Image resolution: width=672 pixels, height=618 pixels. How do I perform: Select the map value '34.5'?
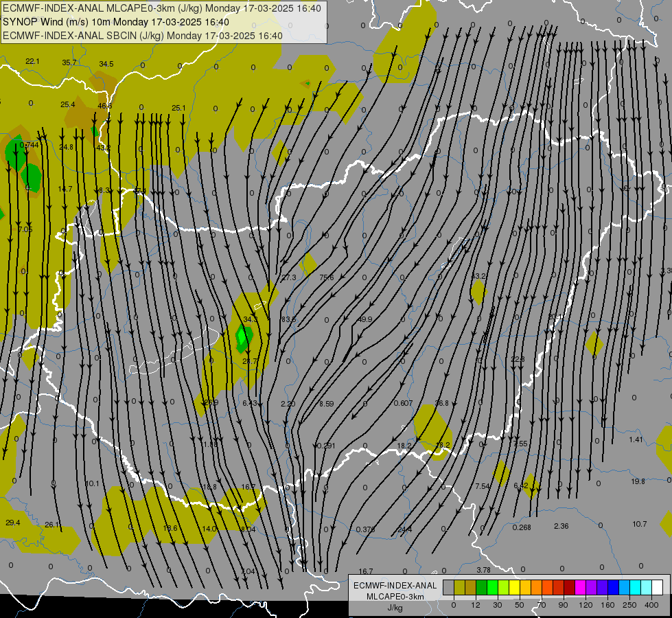tap(106, 64)
